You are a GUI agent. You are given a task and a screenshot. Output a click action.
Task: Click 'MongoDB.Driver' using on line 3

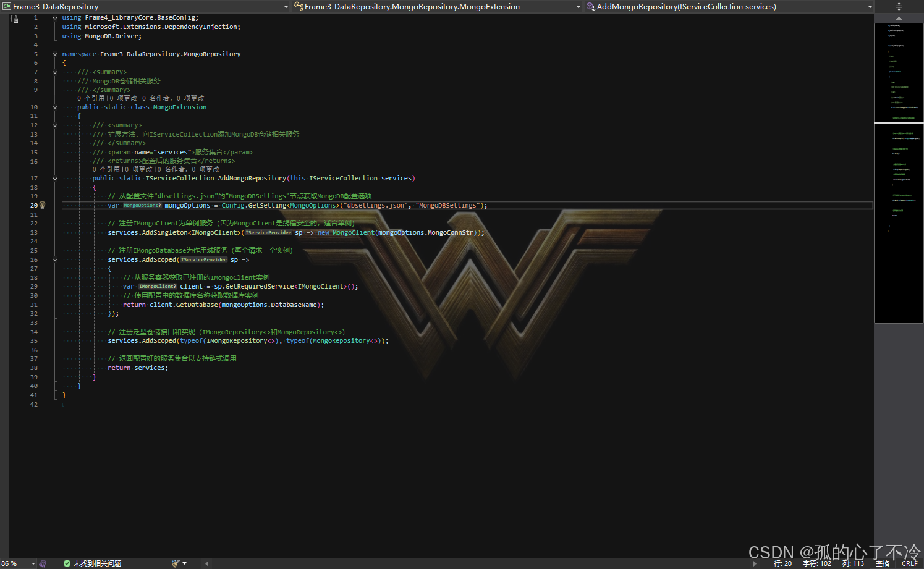111,36
